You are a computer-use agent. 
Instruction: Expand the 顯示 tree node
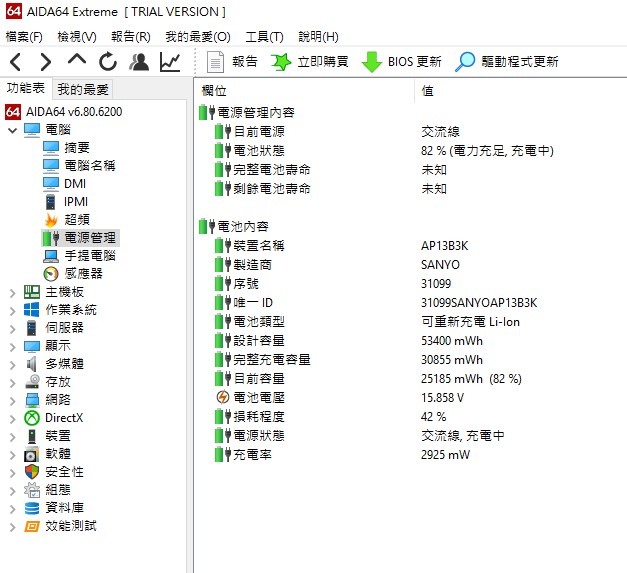pyautogui.click(x=12, y=347)
